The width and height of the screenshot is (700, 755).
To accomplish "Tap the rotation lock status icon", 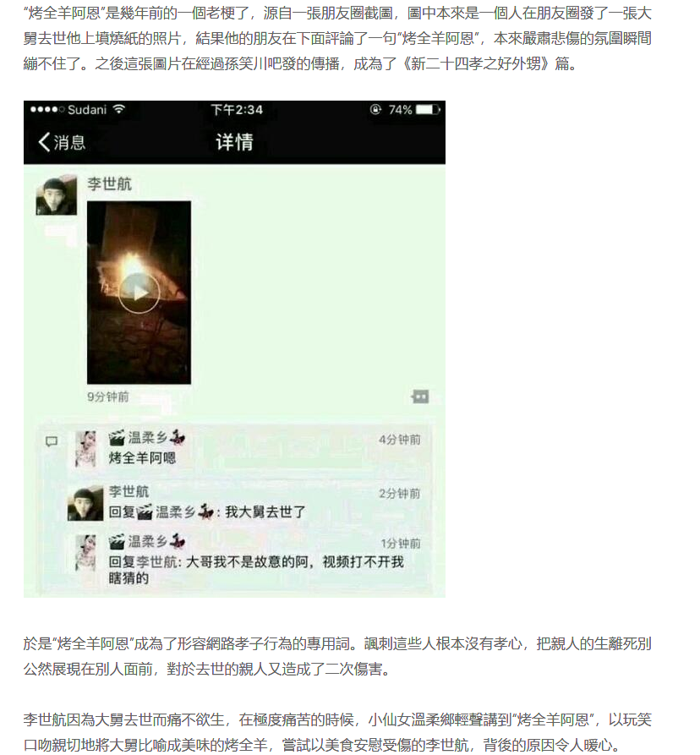I will (x=375, y=110).
